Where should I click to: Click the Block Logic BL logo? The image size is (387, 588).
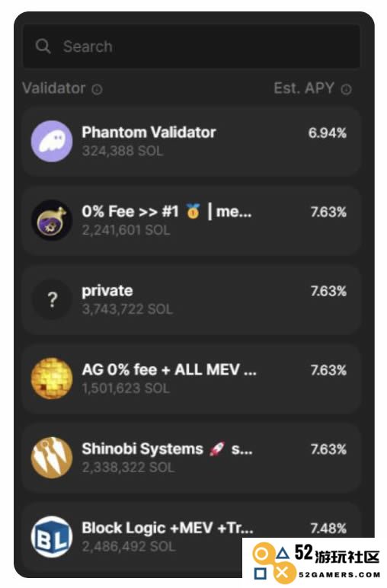pos(52,537)
